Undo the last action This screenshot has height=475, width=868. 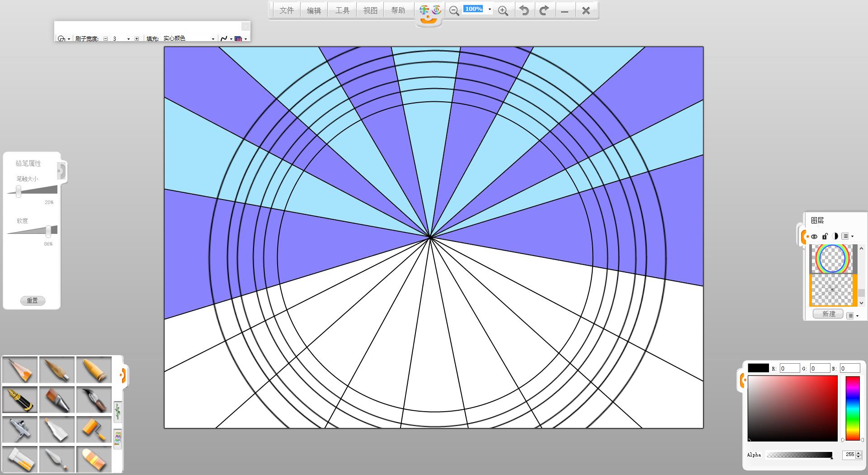[524, 10]
